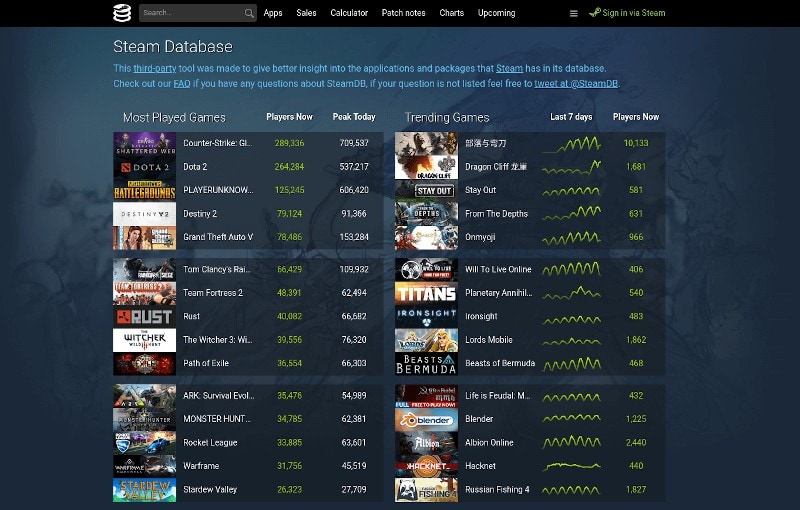Click the Last 7 days column header
Viewport: 800px width, 510px height.
(571, 117)
